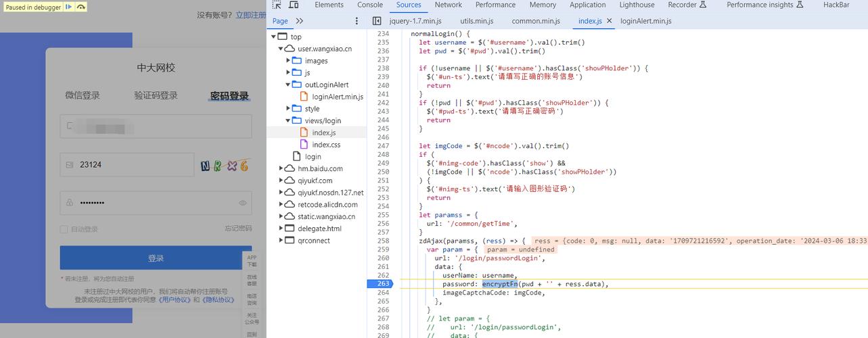This screenshot has height=338, width=868.
Task: Activate the inspect element picker icon
Action: point(277,5)
